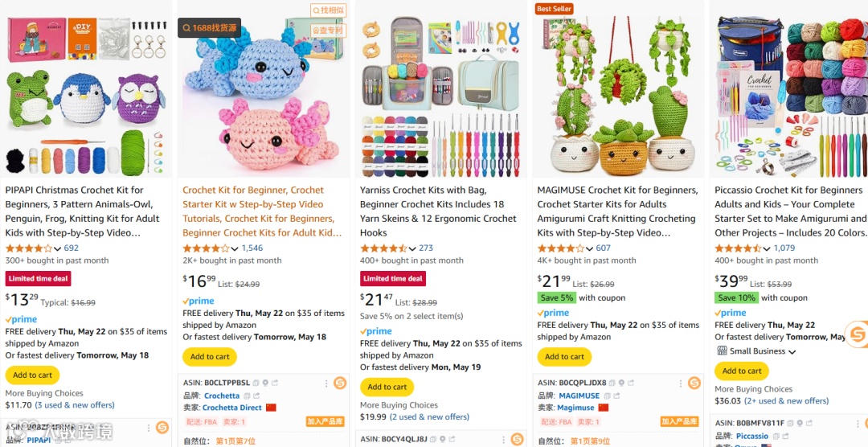Add the MAGIMUSE crochet kit to cart
This screenshot has height=447, width=868.
tap(564, 357)
